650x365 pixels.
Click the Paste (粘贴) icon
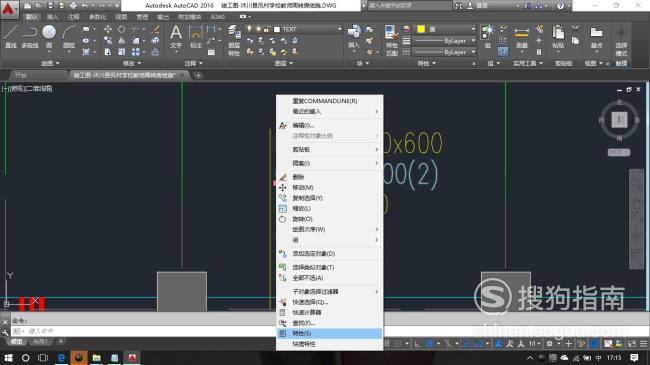[558, 36]
